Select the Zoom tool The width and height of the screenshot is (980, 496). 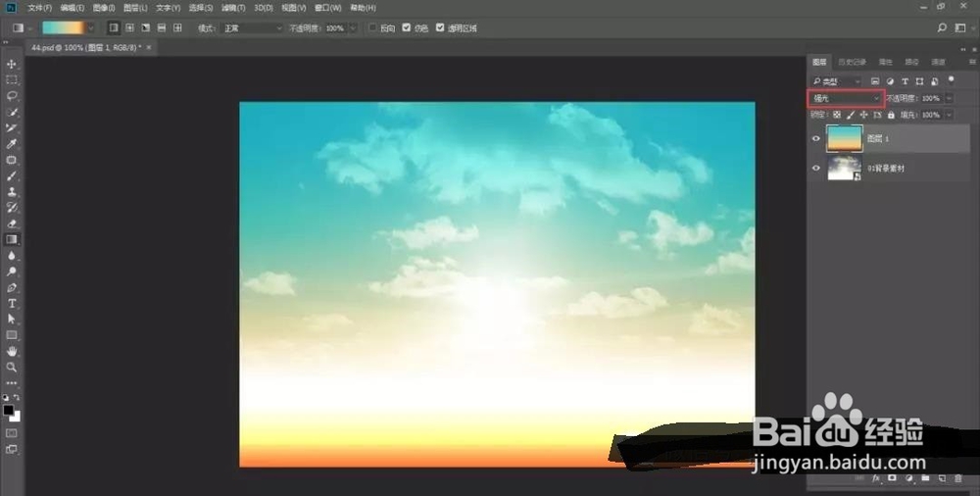pos(12,368)
